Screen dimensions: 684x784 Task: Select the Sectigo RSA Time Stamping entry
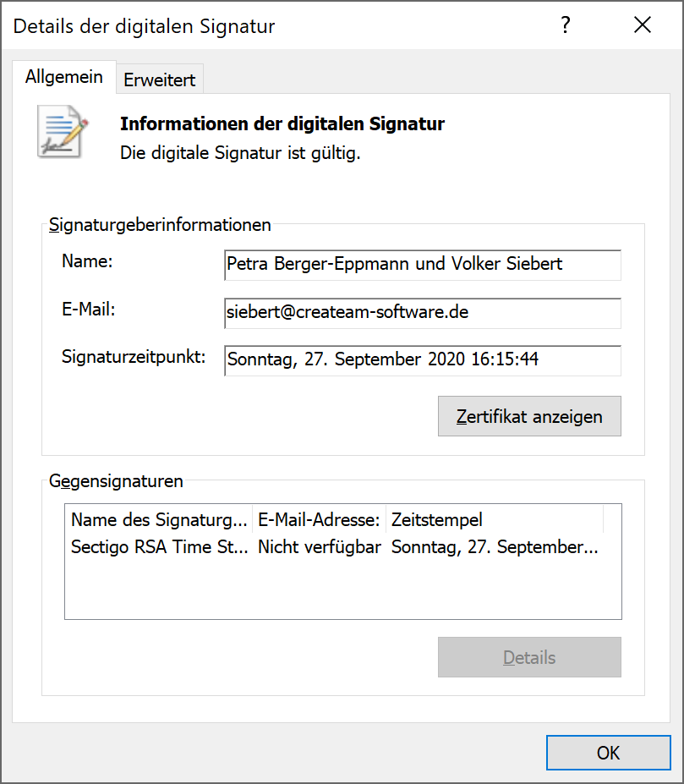(x=159, y=547)
